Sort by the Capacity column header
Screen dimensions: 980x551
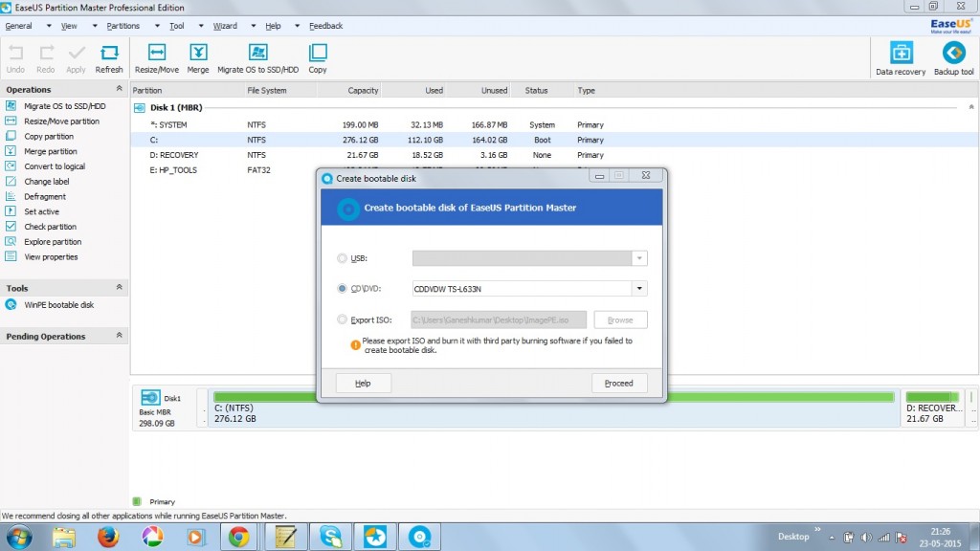pyautogui.click(x=363, y=91)
